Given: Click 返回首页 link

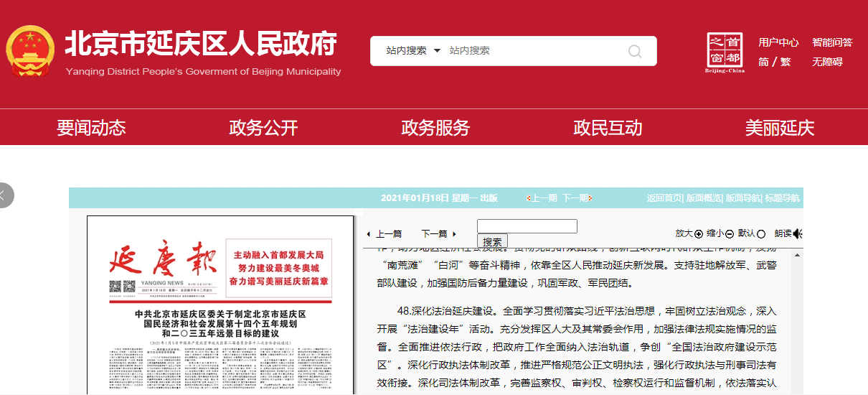Looking at the screenshot, I should (x=664, y=198).
